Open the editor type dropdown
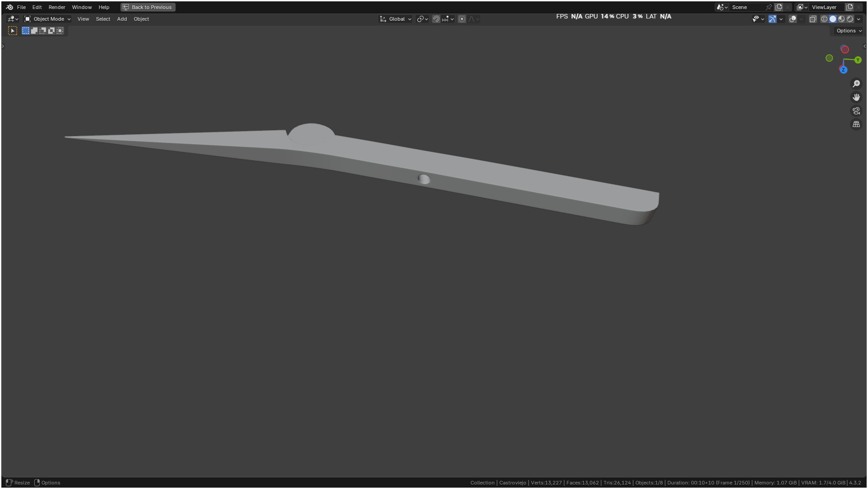 13,19
